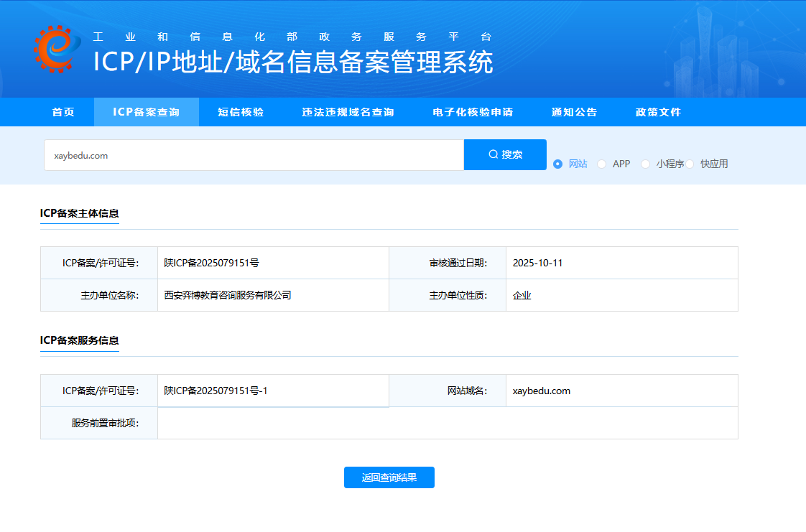
Task: Click approval date 2025-10-11
Action: click(537, 263)
